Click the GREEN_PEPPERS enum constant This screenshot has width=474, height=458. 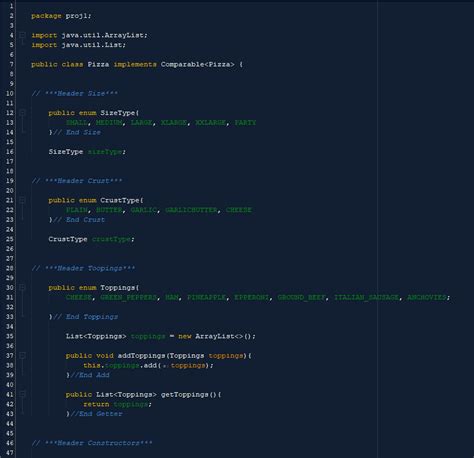coord(128,297)
